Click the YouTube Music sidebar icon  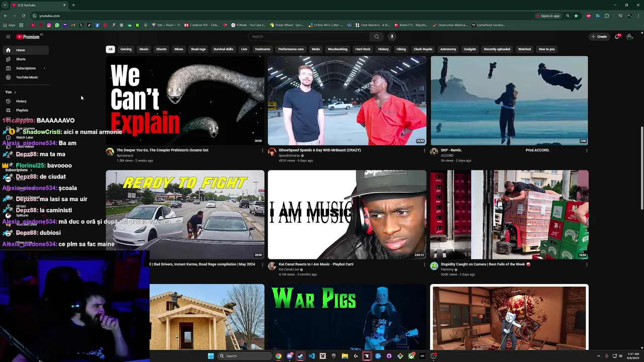8,77
